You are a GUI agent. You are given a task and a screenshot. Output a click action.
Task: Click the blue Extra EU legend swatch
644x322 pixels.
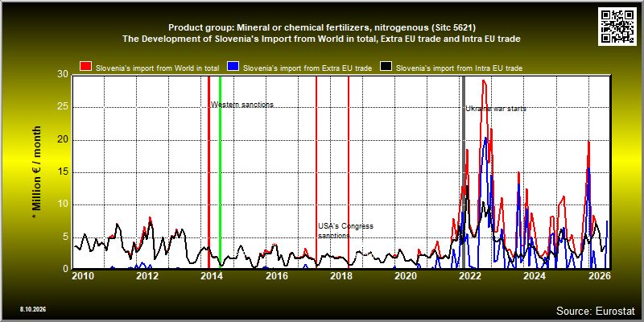tap(233, 67)
